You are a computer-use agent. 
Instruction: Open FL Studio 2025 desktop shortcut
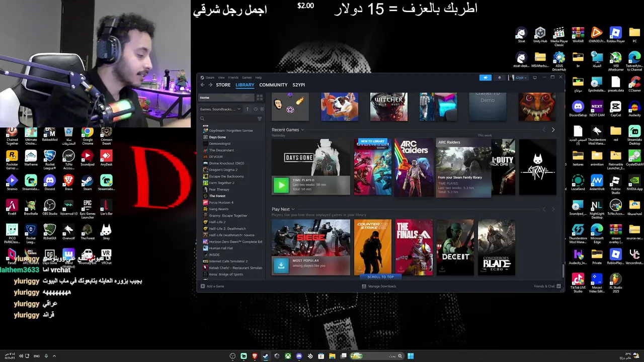point(616,283)
